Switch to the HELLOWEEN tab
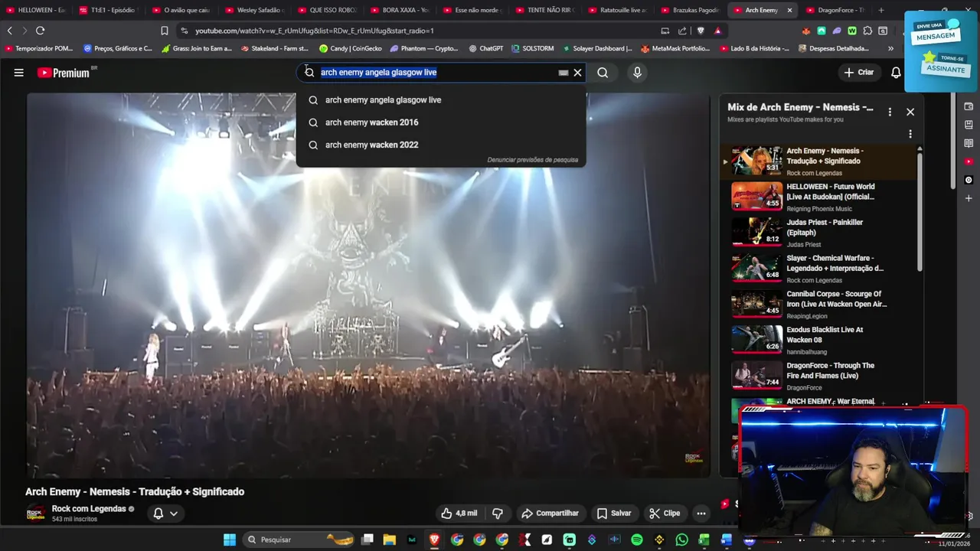 click(36, 10)
